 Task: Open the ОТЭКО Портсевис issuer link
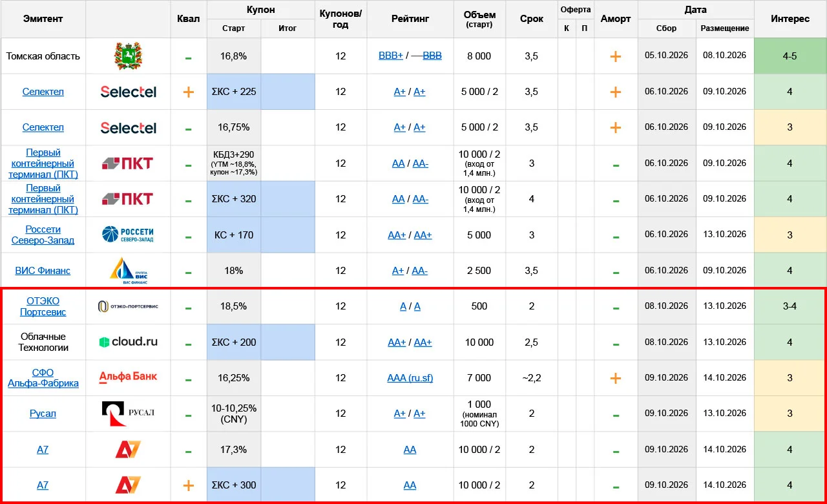43,306
